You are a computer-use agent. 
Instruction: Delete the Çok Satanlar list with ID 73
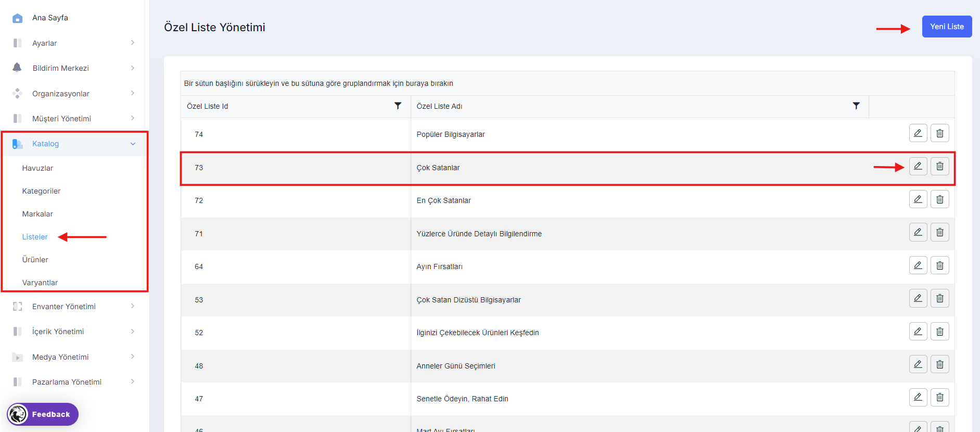[x=940, y=167]
